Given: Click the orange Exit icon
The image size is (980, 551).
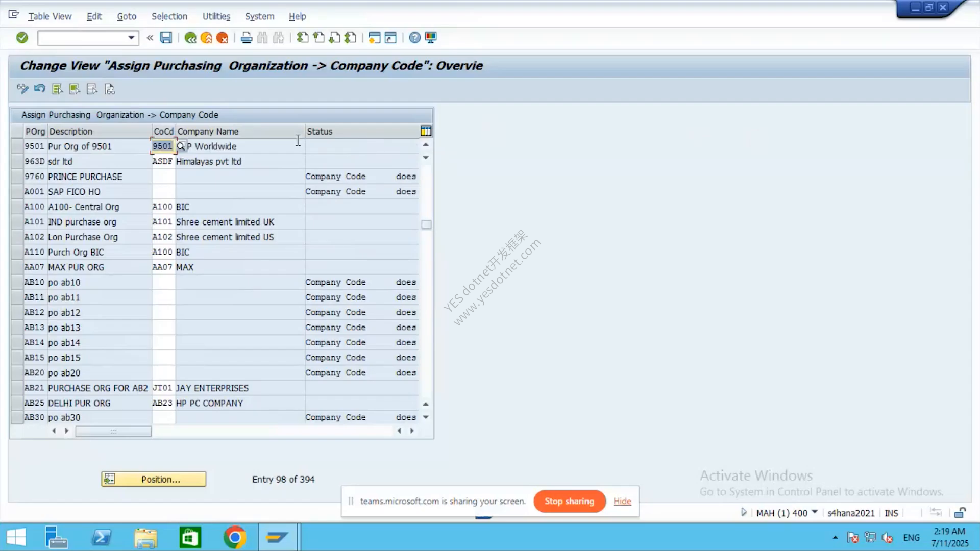Looking at the screenshot, I should pyautogui.click(x=206, y=38).
